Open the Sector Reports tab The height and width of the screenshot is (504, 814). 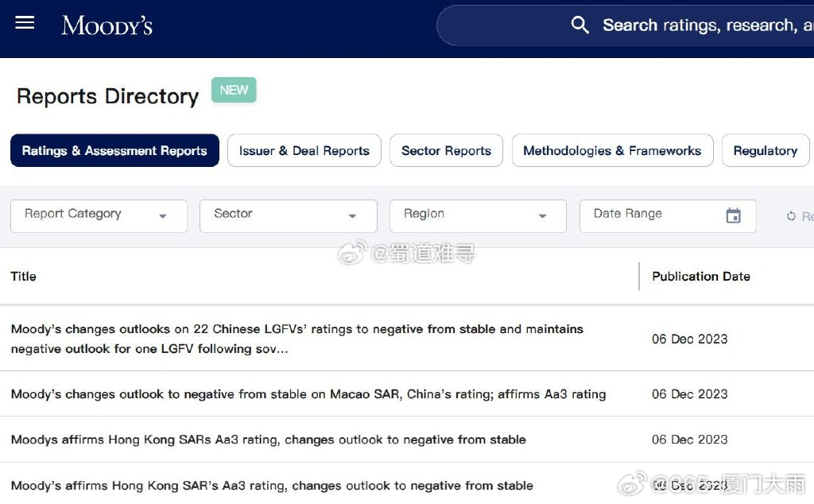446,150
